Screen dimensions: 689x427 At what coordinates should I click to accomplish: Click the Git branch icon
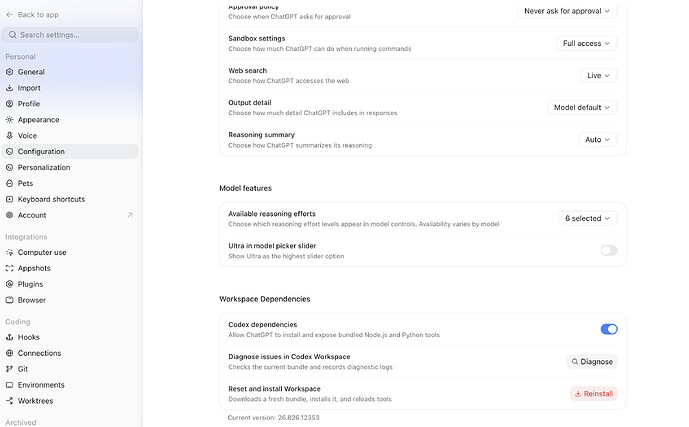9,369
